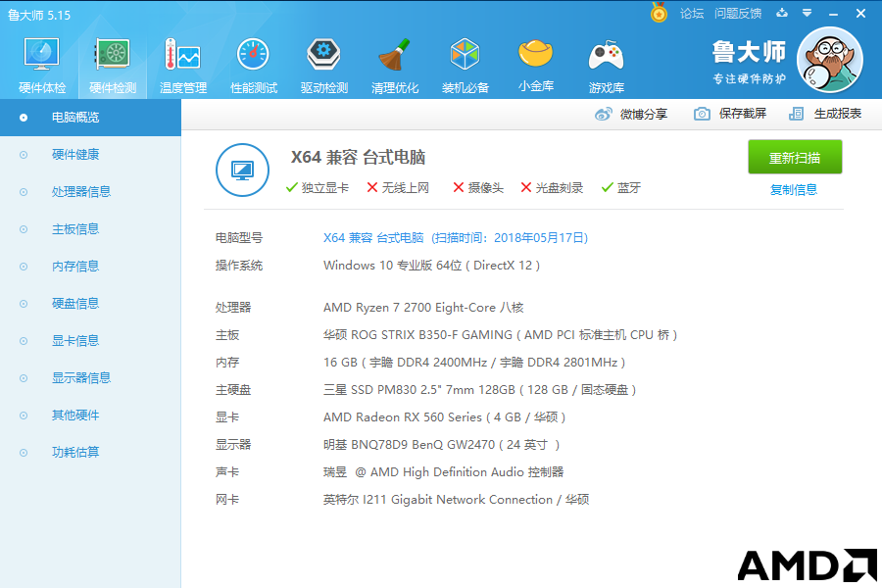Screen dimensions: 882x588
Task: Open the title bar dropdown menu arrow
Action: point(808,13)
